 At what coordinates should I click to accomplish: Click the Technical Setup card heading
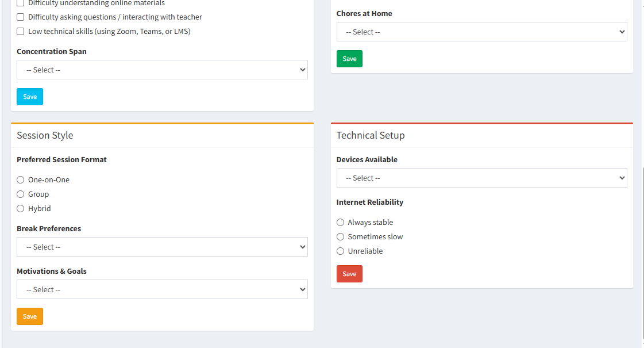tap(371, 136)
